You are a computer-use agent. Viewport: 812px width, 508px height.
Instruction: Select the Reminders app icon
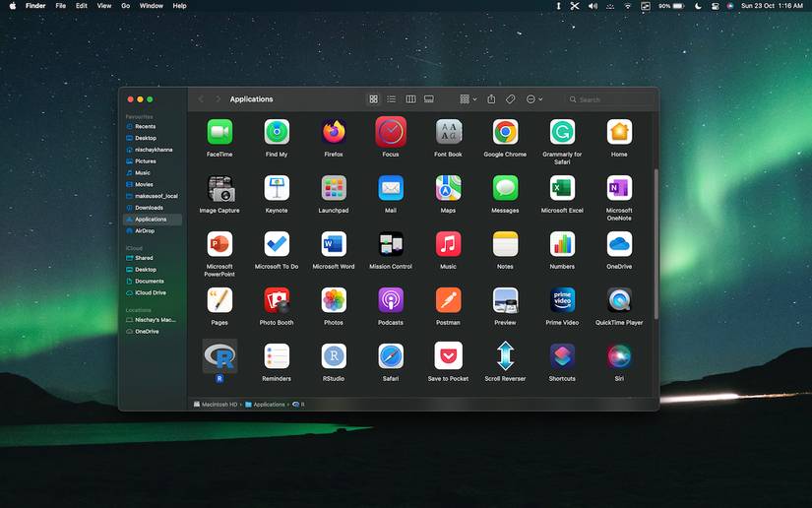[x=277, y=356]
